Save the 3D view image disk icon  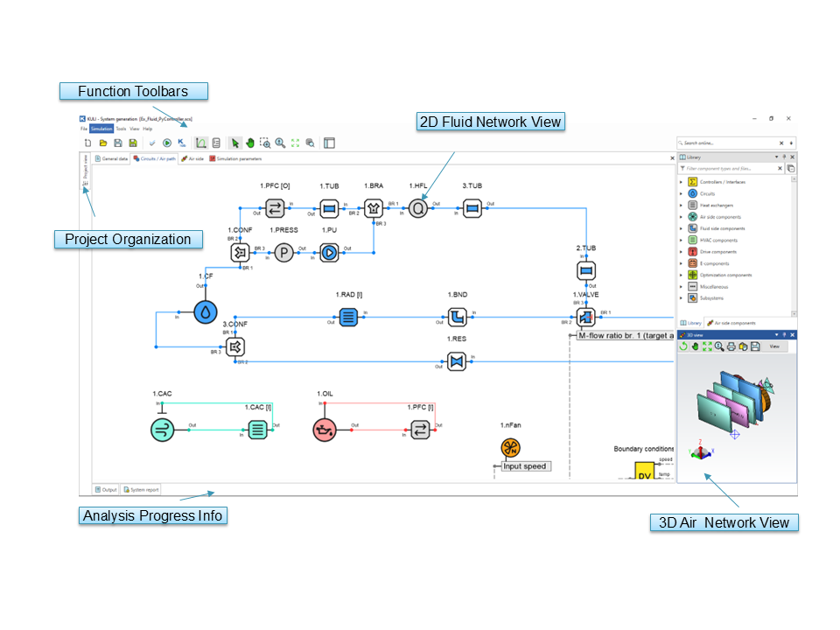click(x=755, y=346)
